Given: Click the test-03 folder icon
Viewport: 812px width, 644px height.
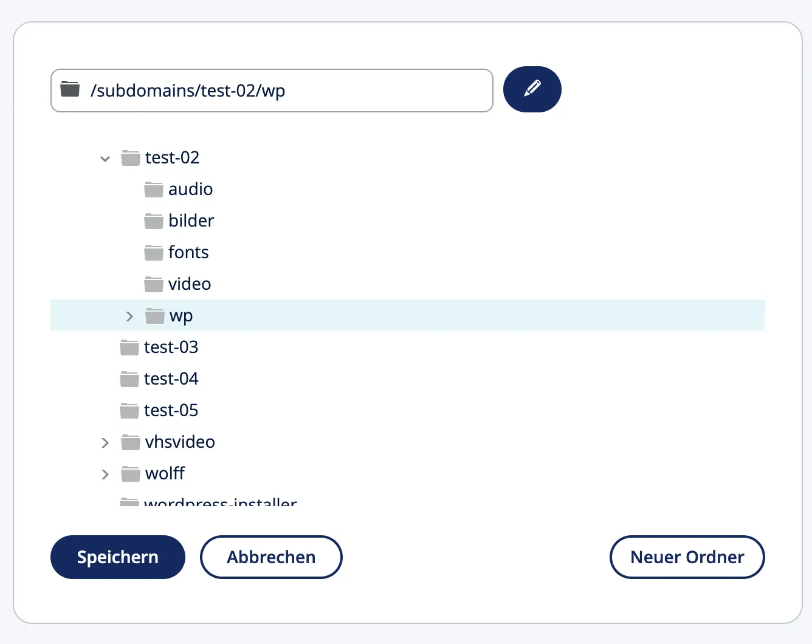Looking at the screenshot, I should pos(129,348).
